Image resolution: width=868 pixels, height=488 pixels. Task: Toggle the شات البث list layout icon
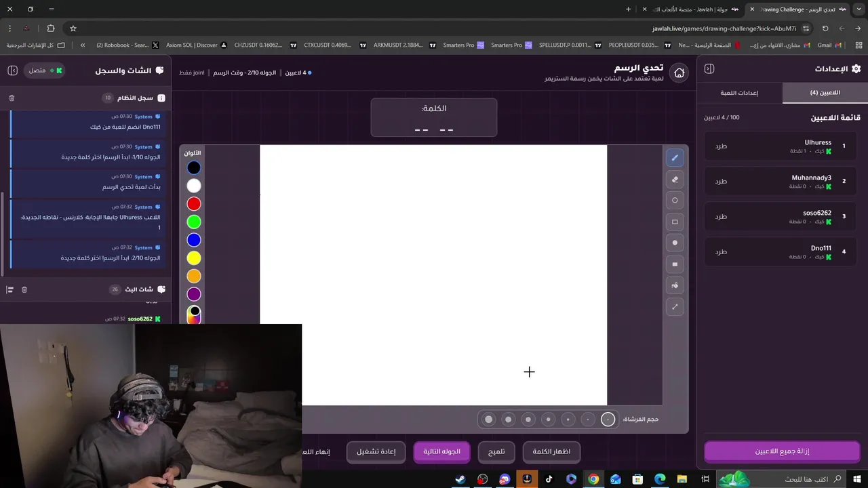click(9, 289)
